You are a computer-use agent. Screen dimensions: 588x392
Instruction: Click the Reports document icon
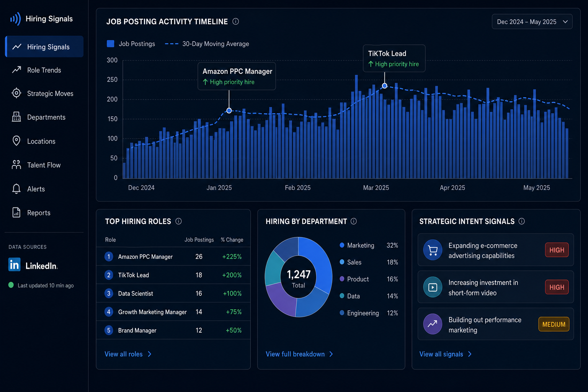click(16, 212)
